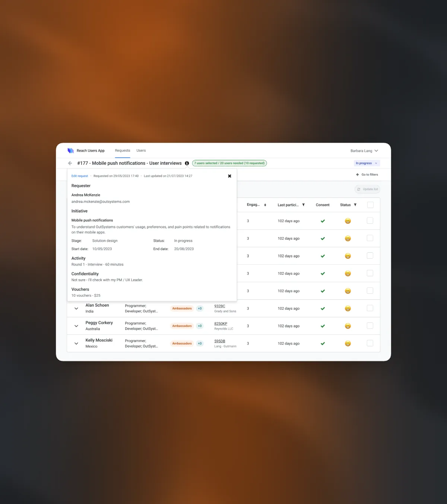Go back using the left arrow

(x=70, y=163)
